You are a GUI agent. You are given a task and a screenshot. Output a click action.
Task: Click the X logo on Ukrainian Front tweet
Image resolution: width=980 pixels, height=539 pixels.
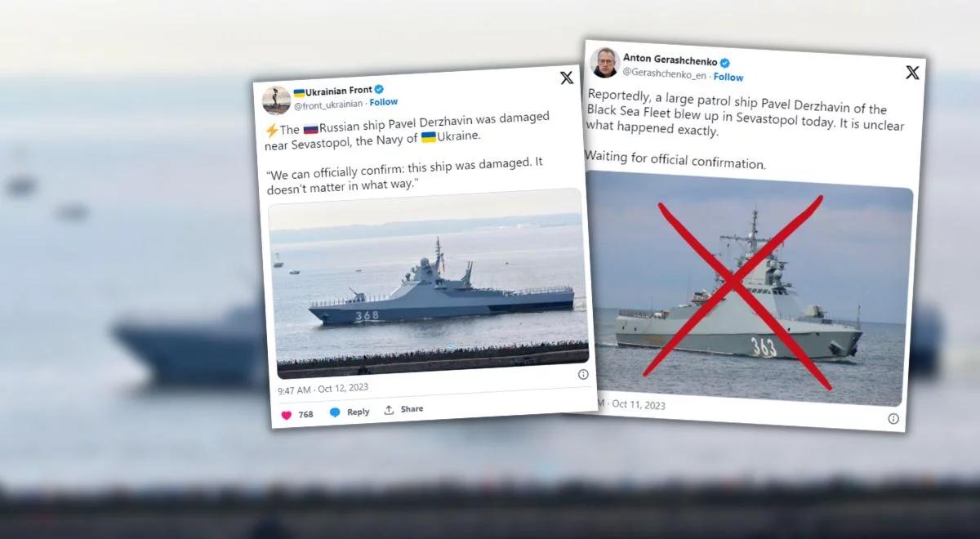pos(566,78)
